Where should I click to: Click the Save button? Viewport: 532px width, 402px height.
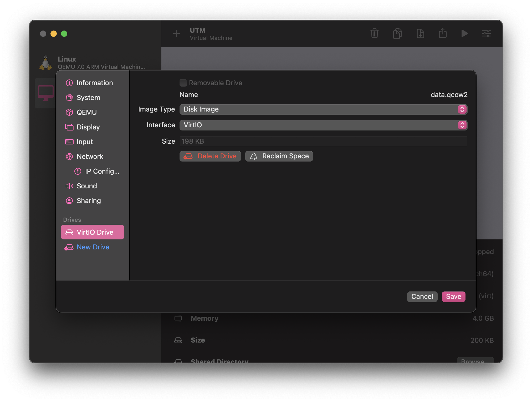tap(453, 297)
